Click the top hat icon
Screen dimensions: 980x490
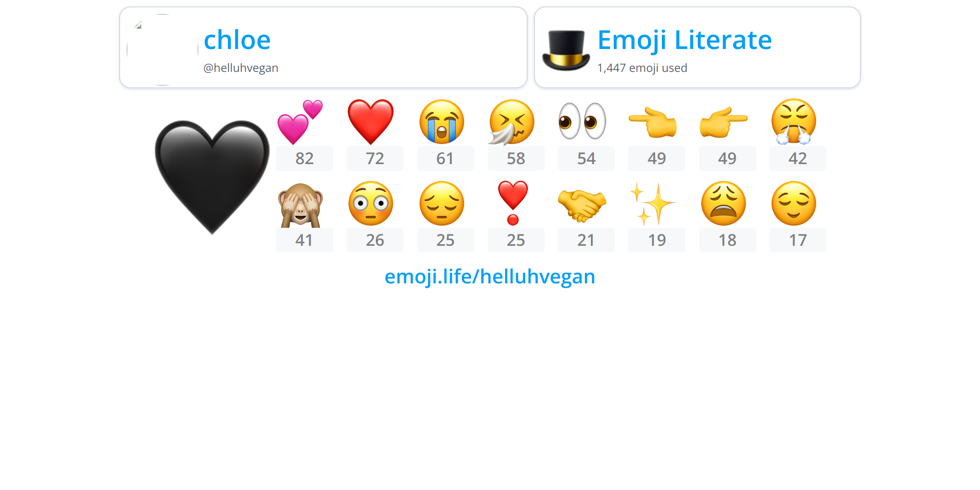566,50
